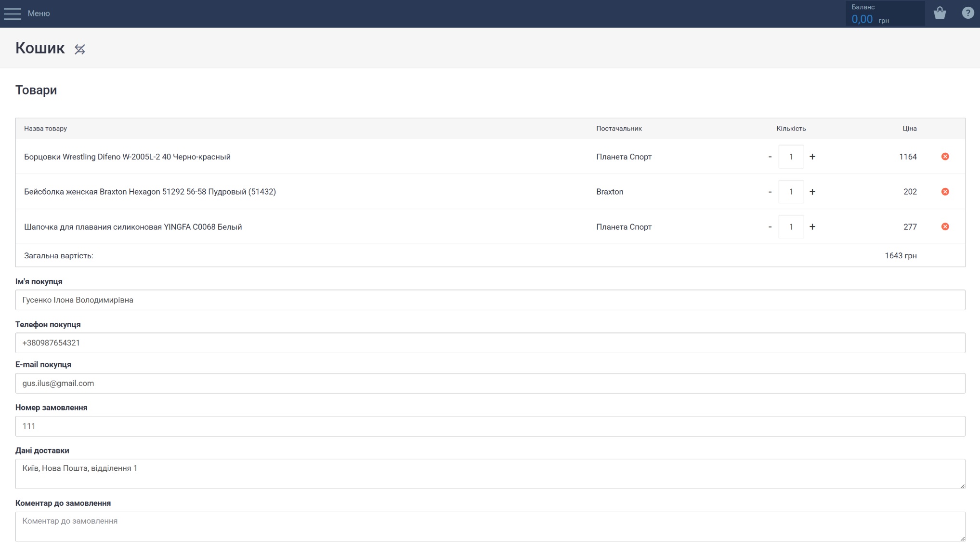Increase quantity of Бейсболка женская Braxton
Screen dimensions: 980x543
tap(812, 192)
